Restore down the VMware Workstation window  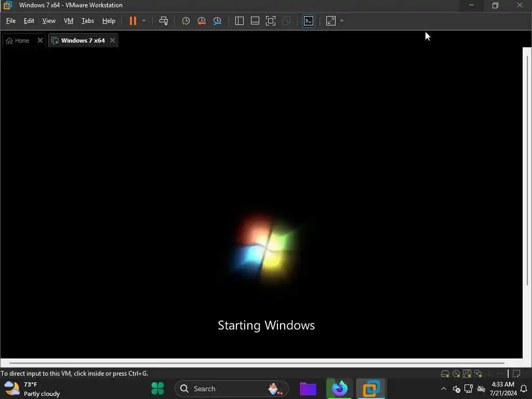click(495, 5)
